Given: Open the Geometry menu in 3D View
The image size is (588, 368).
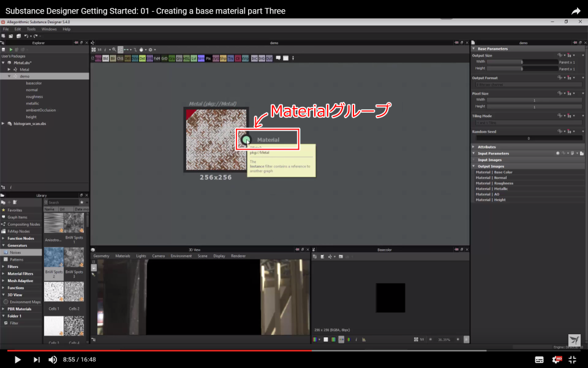Looking at the screenshot, I should tap(101, 256).
